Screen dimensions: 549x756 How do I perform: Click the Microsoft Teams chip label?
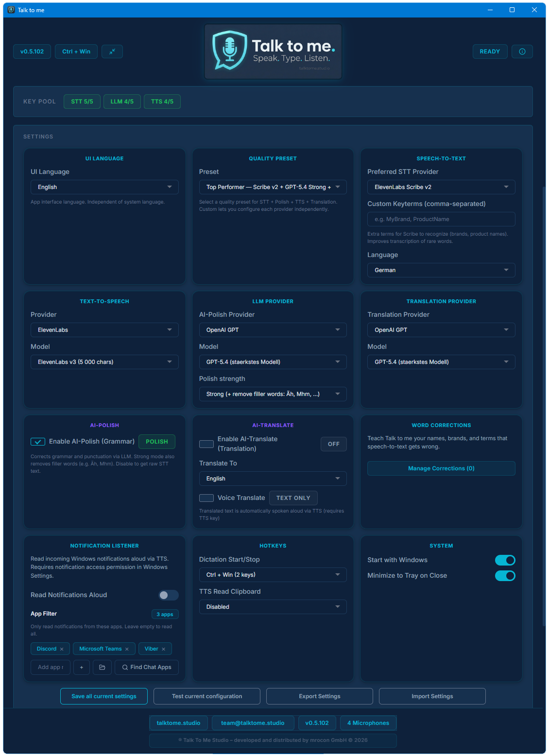tap(101, 649)
